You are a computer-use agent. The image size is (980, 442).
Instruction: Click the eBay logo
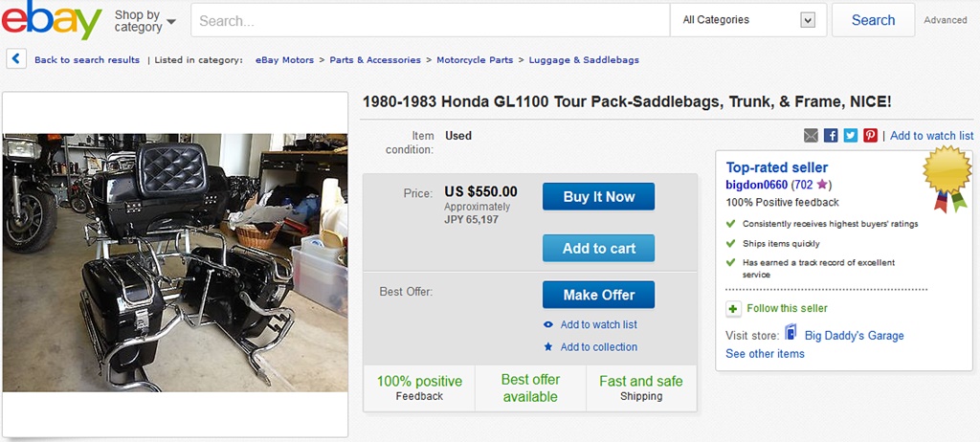click(x=52, y=20)
